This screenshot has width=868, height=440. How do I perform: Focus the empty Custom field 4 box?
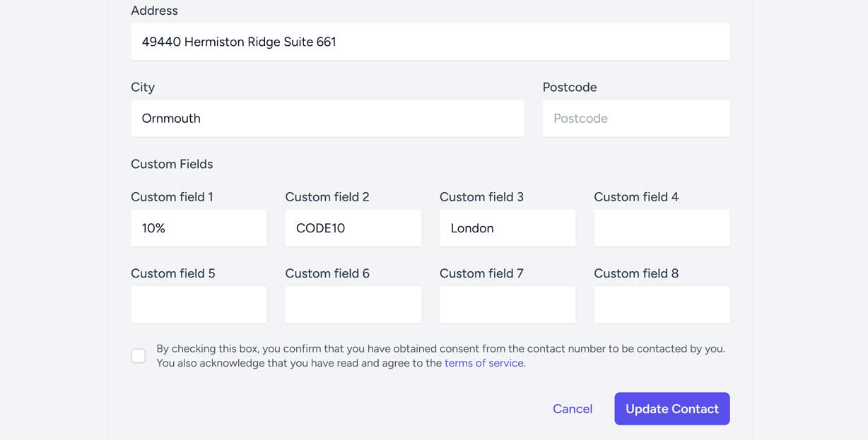[x=661, y=228]
